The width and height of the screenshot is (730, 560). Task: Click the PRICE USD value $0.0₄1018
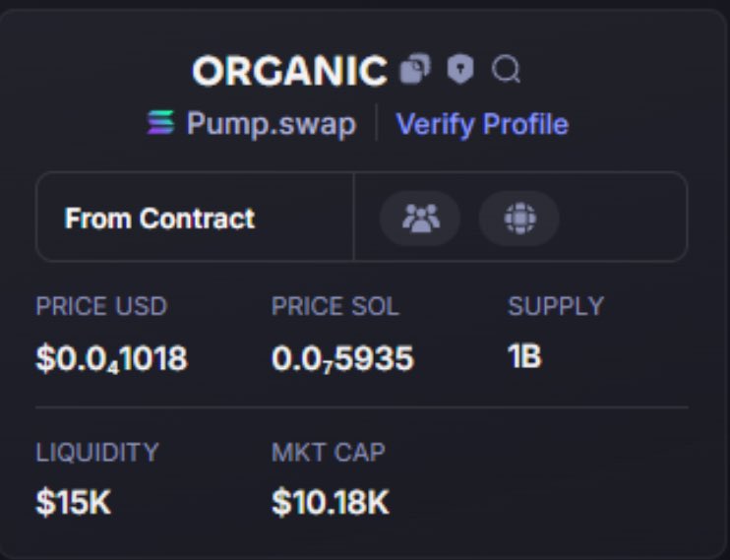[x=112, y=359]
